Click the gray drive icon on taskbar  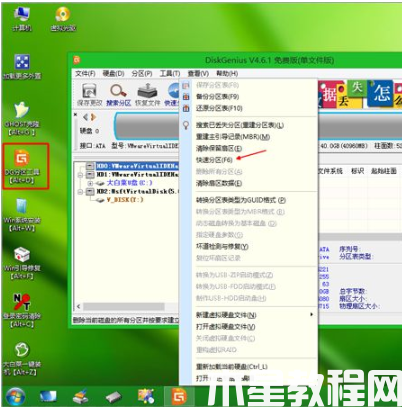click(113, 397)
